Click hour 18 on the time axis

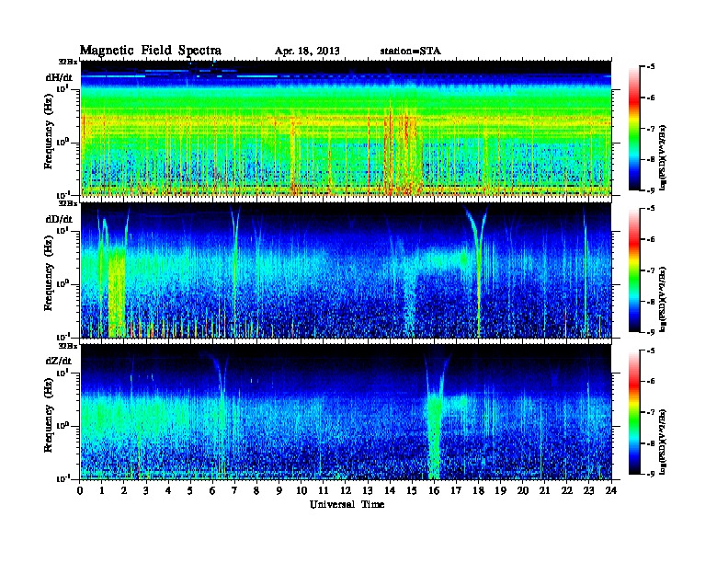click(x=479, y=491)
